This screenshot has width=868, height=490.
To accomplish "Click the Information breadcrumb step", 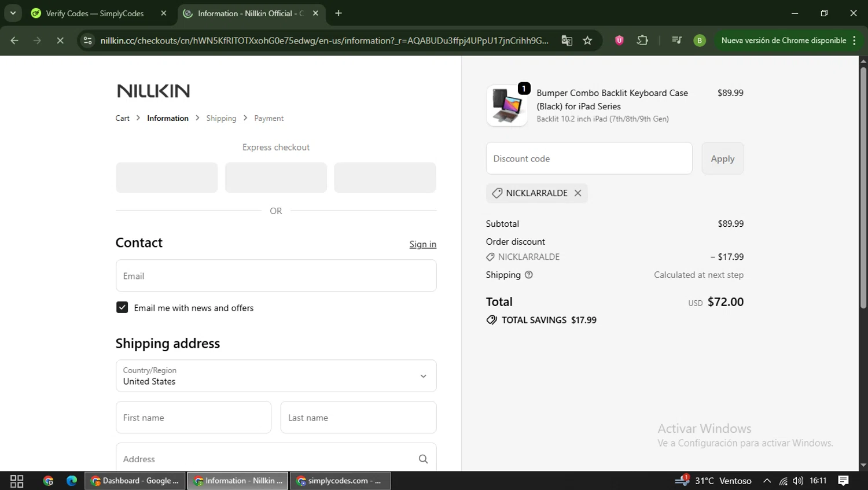I will click(x=168, y=118).
